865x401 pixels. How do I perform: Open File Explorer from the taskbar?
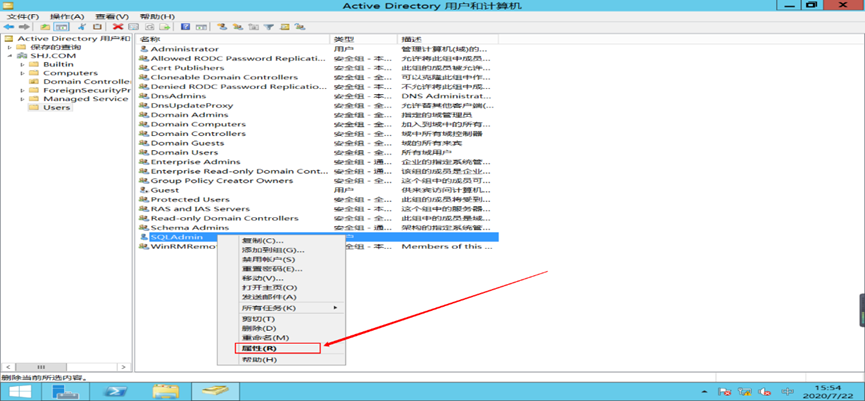166,392
